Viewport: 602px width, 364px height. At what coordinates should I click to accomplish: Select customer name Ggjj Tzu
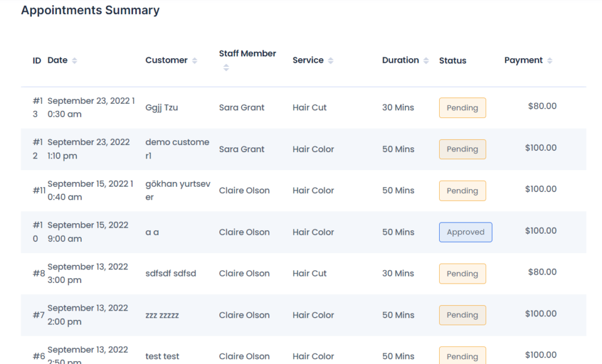(162, 107)
